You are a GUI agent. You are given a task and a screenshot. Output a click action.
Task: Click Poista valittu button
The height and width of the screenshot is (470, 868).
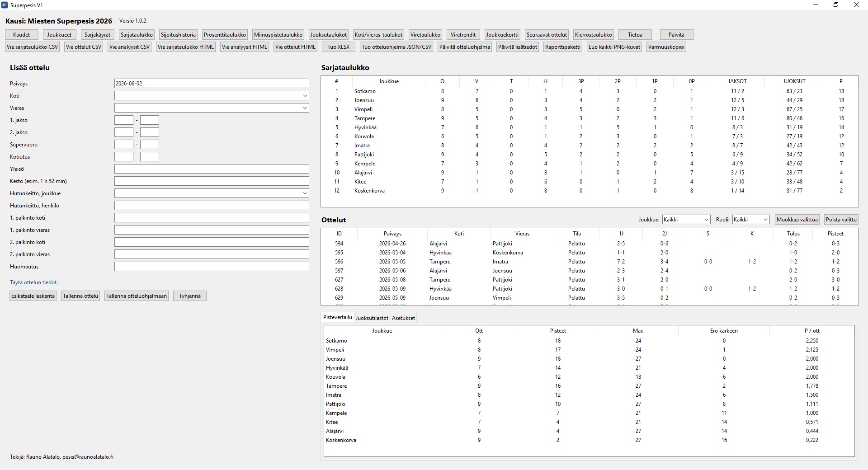(841, 220)
